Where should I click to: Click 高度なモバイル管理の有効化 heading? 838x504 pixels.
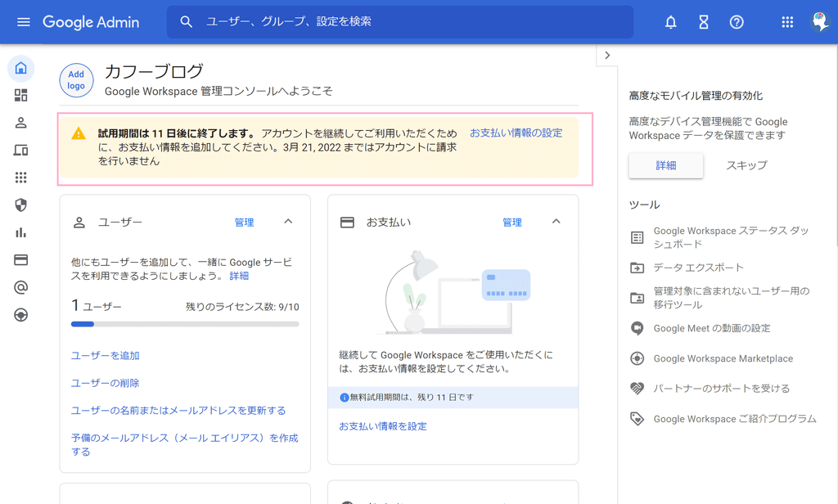pyautogui.click(x=696, y=96)
